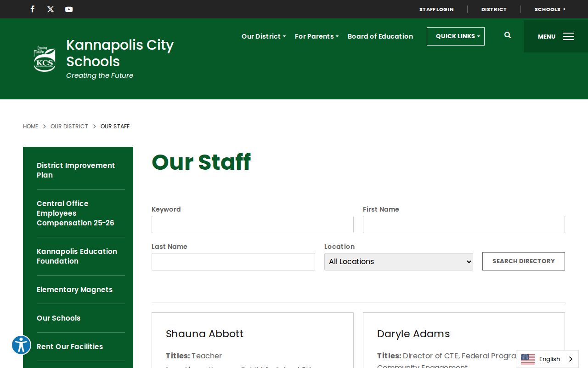The image size is (588, 368).
Task: Click the search magnifier icon
Action: (508, 35)
